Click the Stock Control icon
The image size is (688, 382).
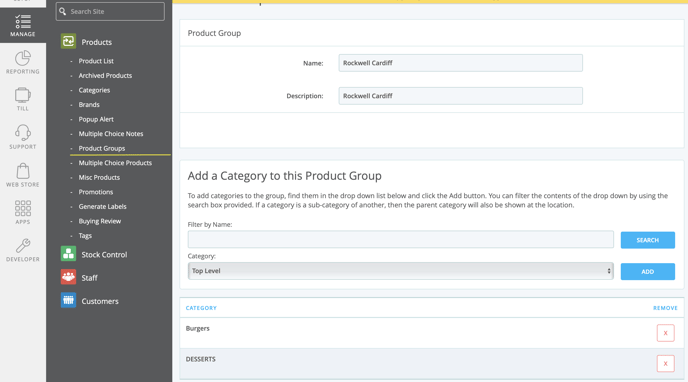pyautogui.click(x=68, y=254)
